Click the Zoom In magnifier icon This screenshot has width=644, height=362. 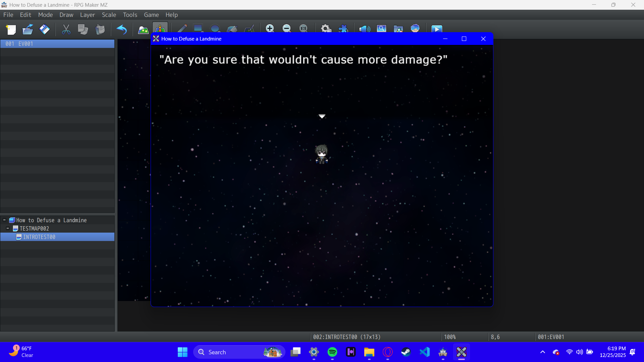coord(270,28)
